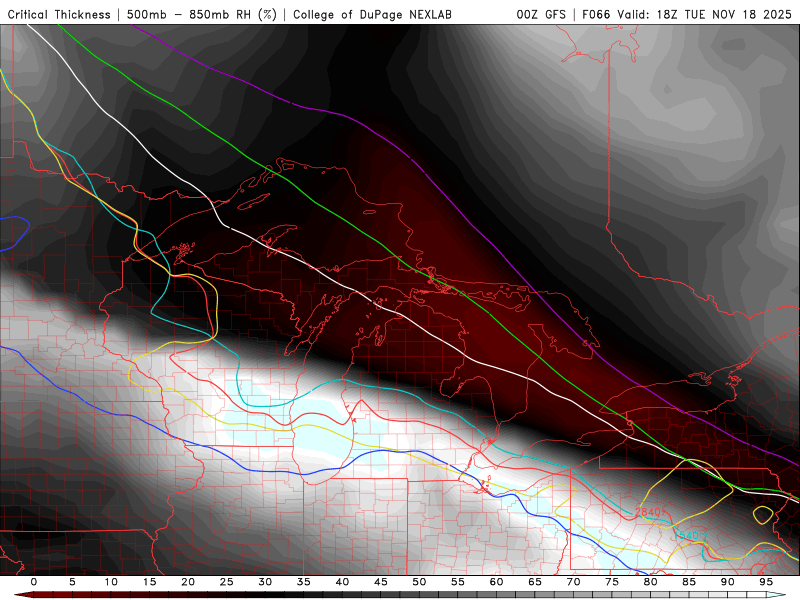Click the "70" colorbar tick label
800x600 pixels.
[573, 582]
